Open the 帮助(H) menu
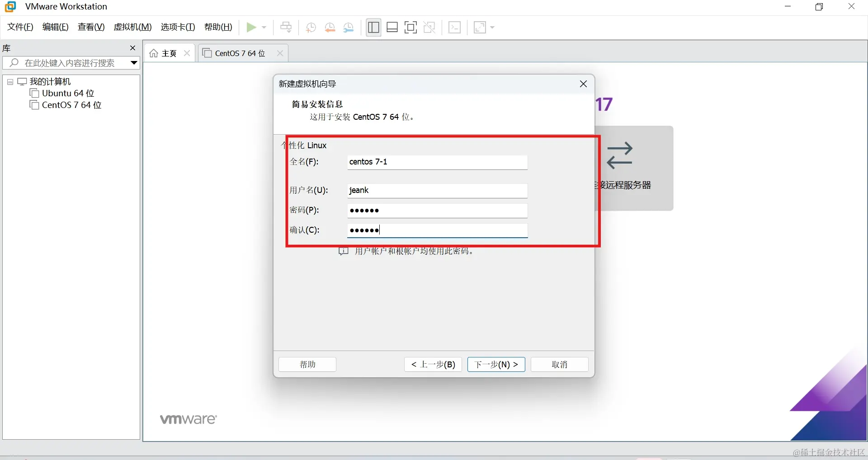868x460 pixels. click(x=218, y=27)
